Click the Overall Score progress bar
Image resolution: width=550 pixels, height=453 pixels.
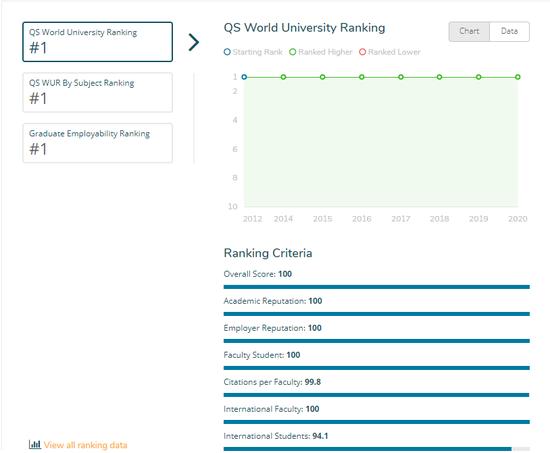click(377, 287)
